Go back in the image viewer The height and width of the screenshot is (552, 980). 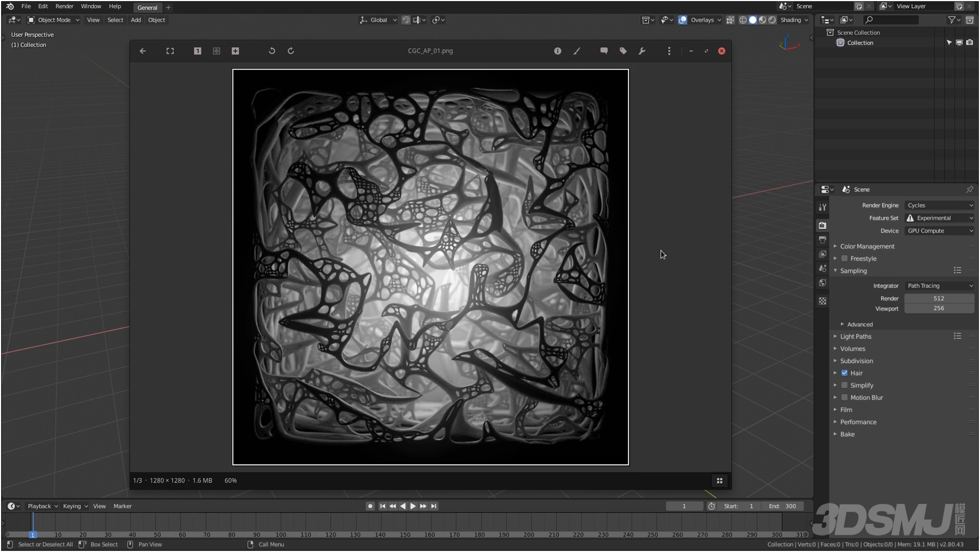point(143,51)
